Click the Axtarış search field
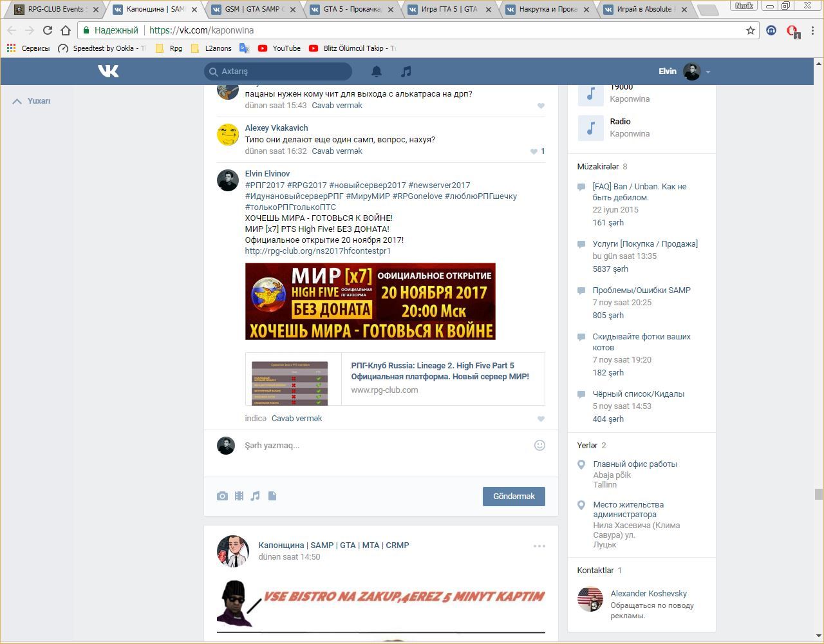Screen dimensions: 824x644 [x=278, y=71]
